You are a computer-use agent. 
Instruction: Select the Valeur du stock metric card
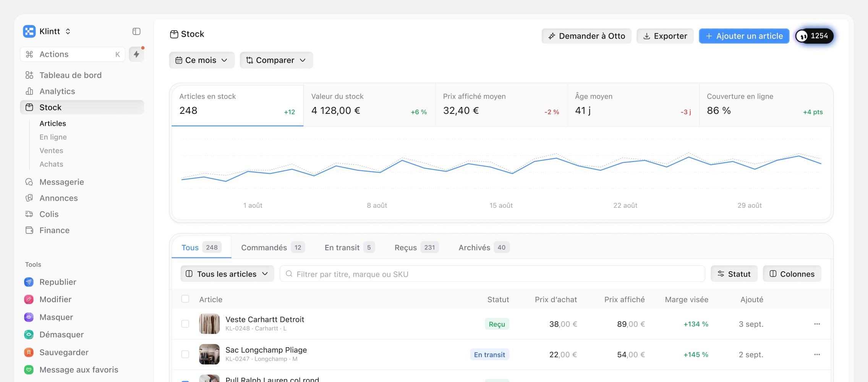(x=369, y=105)
